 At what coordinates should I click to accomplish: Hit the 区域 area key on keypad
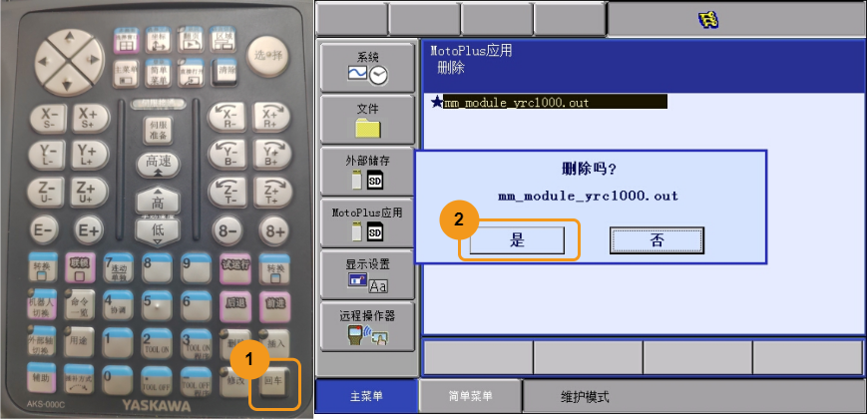(222, 39)
